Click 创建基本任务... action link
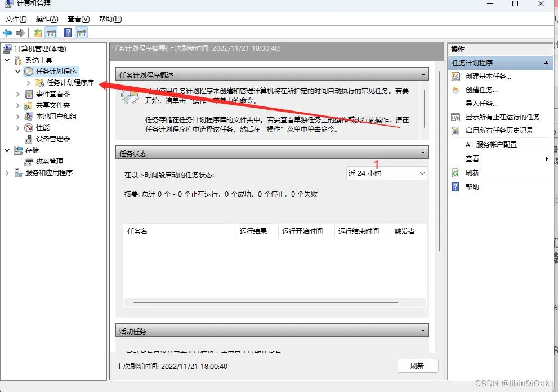This screenshot has height=392, width=558. pyautogui.click(x=488, y=76)
